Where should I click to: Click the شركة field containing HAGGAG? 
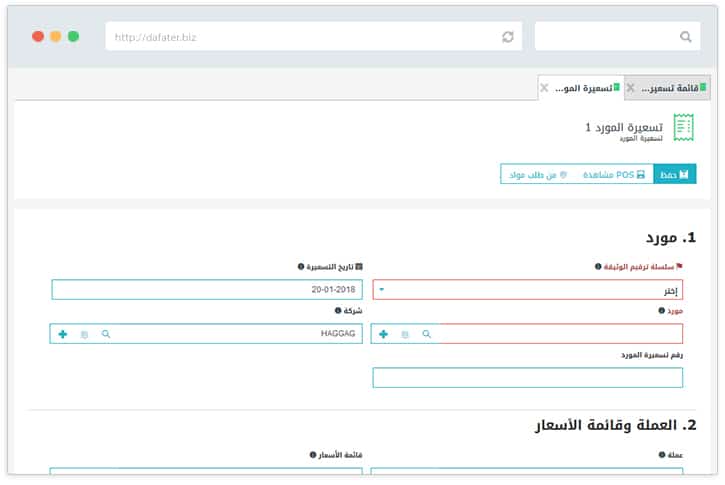206,334
